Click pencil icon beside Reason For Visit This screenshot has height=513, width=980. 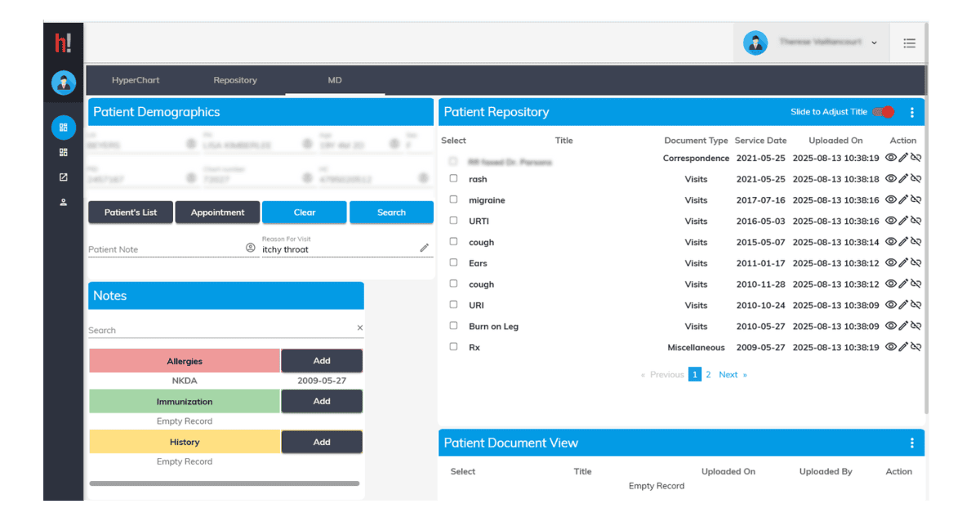(x=425, y=248)
